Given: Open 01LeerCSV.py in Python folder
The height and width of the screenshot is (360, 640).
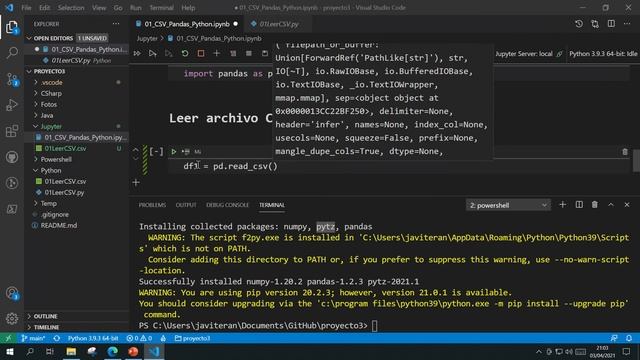Looking at the screenshot, I should (x=64, y=192).
